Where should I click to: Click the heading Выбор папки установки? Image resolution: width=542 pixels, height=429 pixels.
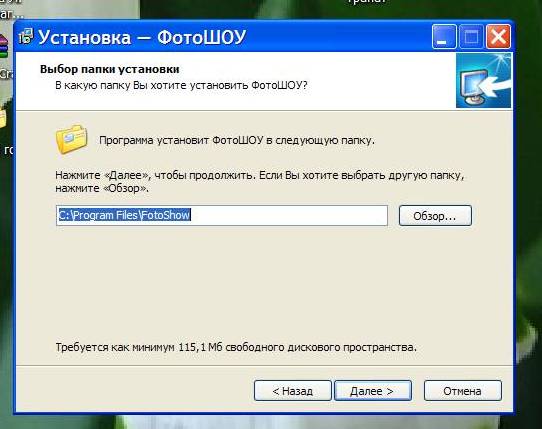pyautogui.click(x=110, y=69)
